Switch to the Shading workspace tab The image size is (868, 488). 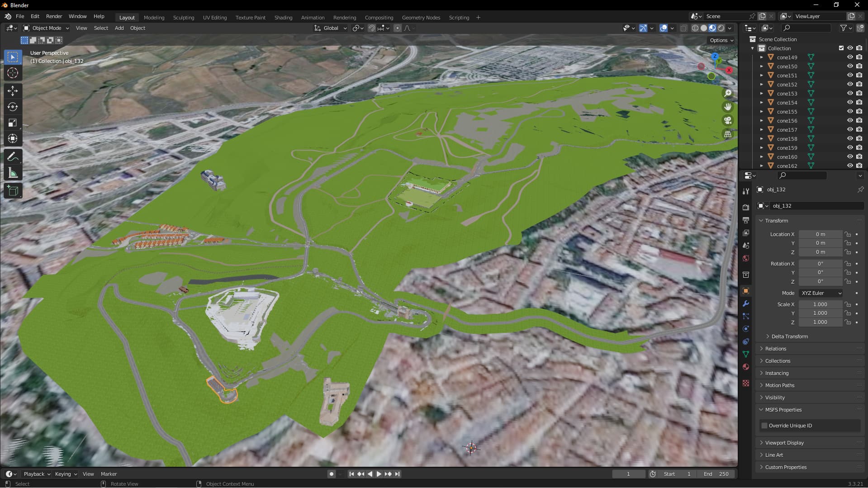coord(283,17)
